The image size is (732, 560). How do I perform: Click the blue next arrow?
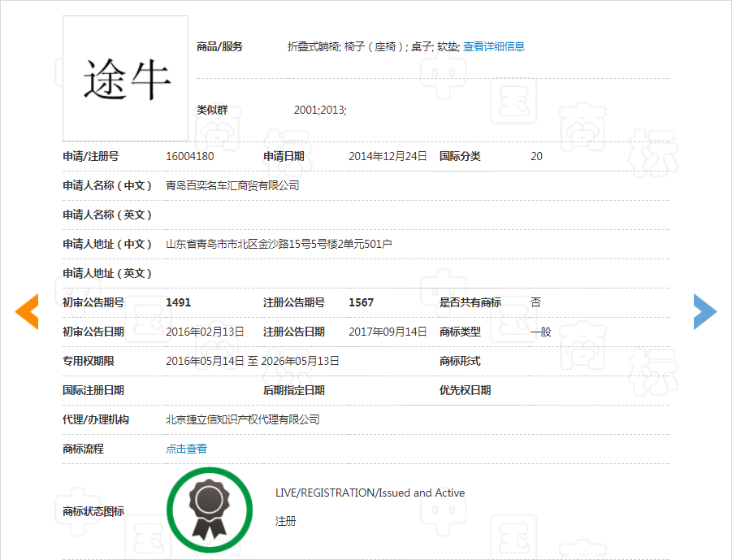[704, 311]
